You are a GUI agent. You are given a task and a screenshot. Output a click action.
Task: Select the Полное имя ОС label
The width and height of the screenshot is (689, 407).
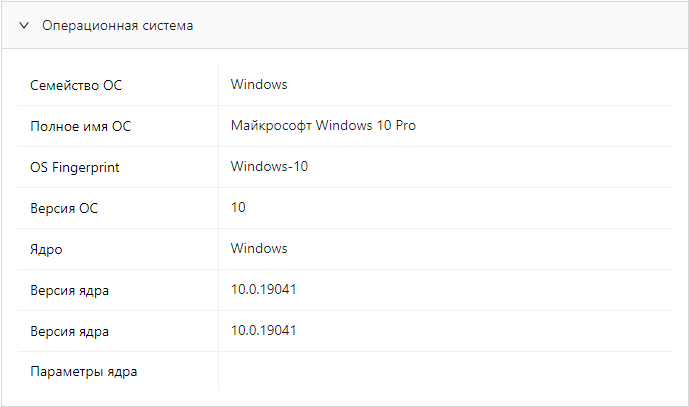tap(81, 127)
